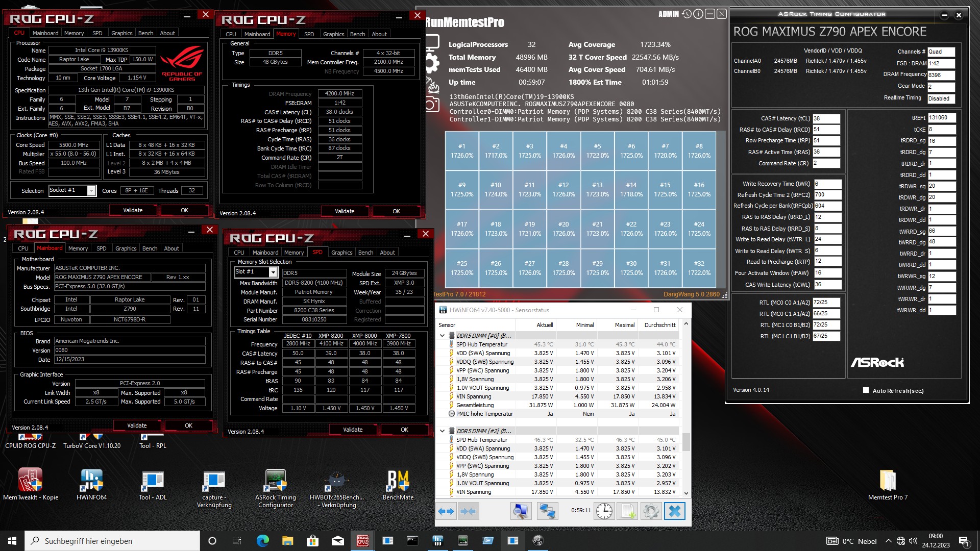Open Microsoft Store from taskbar
Screen dimensions: 980x551
point(312,541)
